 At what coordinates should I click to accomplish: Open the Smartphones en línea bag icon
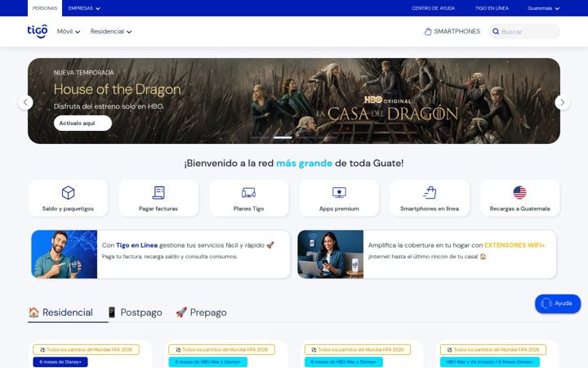click(x=430, y=192)
